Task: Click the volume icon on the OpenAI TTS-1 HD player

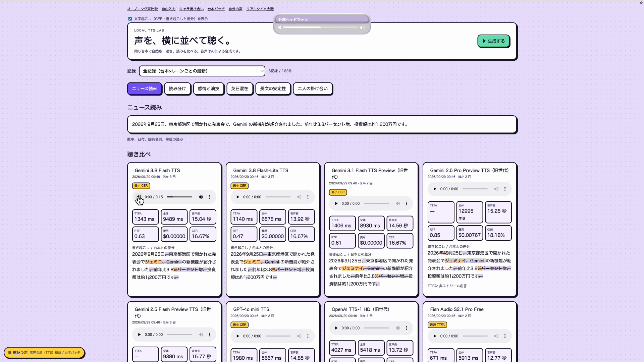Action: 397,328
